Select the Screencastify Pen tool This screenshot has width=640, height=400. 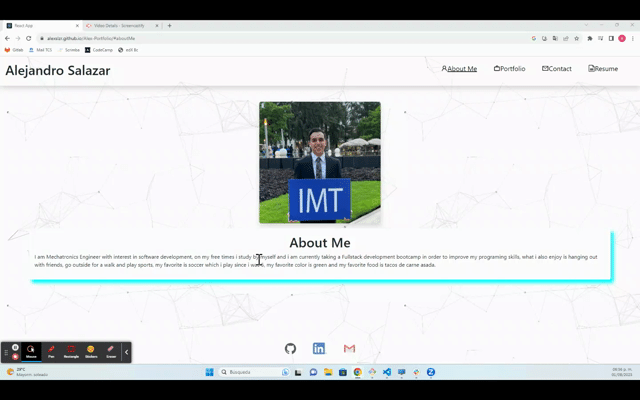pyautogui.click(x=51, y=352)
